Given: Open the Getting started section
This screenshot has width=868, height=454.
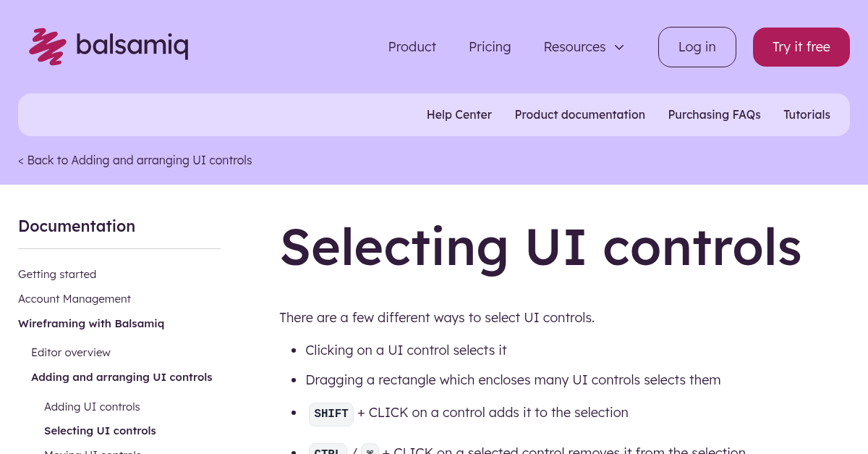Looking at the screenshot, I should [x=57, y=274].
